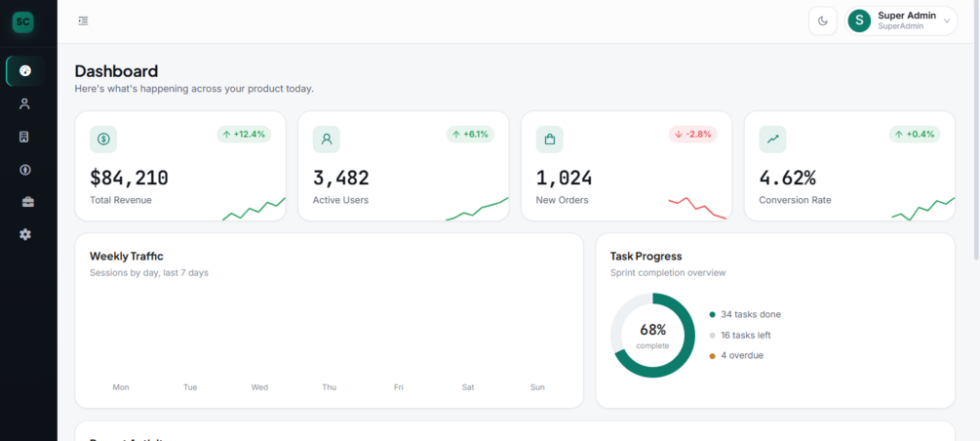Click the 68% complete donut chart

click(x=652, y=336)
